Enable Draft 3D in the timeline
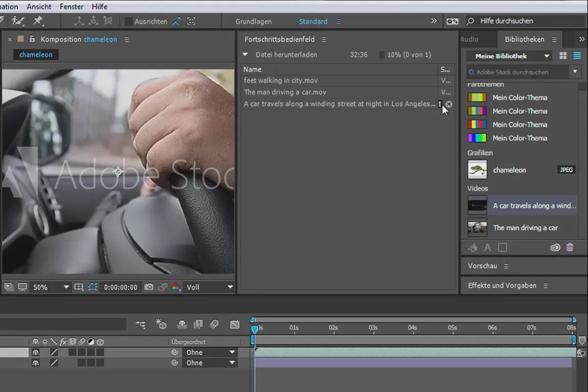The width and height of the screenshot is (588, 392). (x=161, y=324)
